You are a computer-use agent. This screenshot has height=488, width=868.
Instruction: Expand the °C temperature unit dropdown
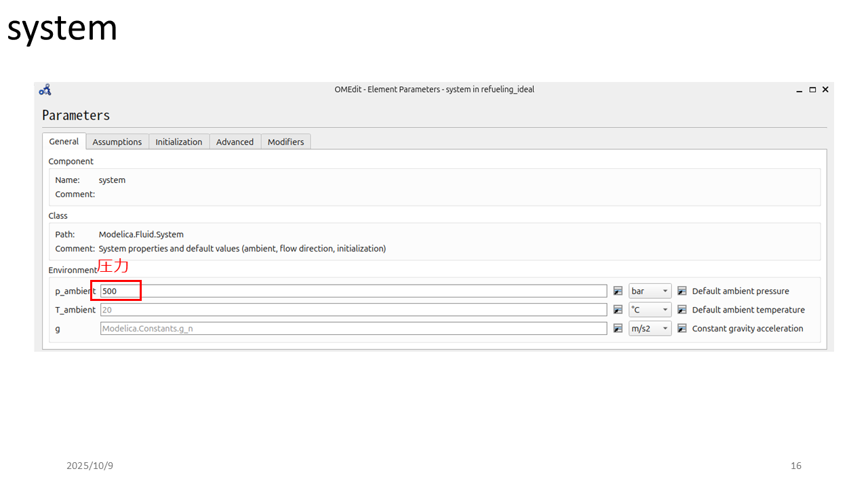pyautogui.click(x=650, y=310)
